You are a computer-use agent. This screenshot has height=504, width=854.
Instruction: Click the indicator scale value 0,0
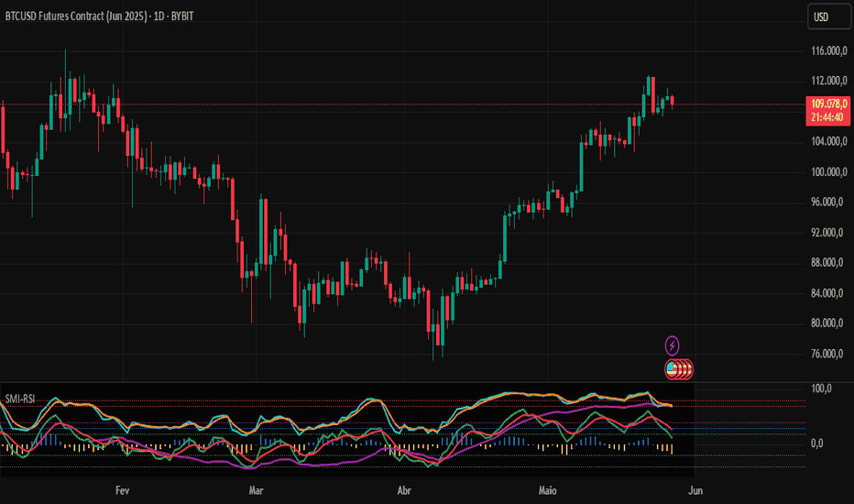point(817,443)
